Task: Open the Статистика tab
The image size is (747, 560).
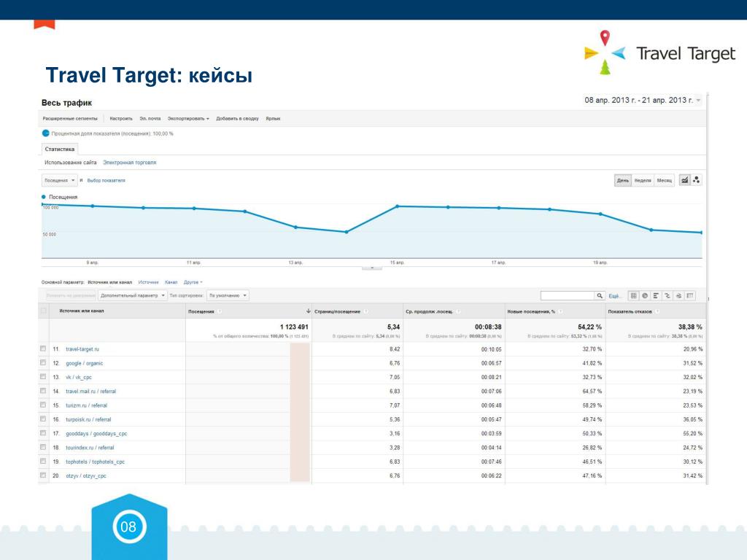Action: point(60,149)
